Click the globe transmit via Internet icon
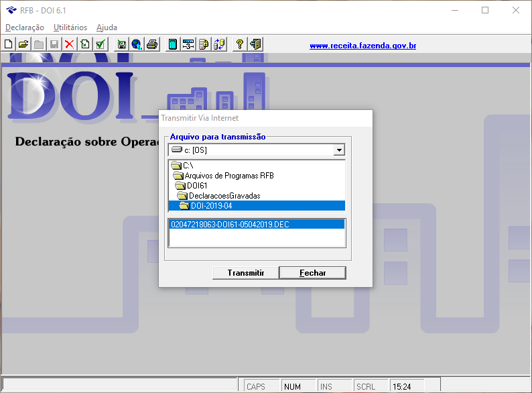 [x=137, y=44]
